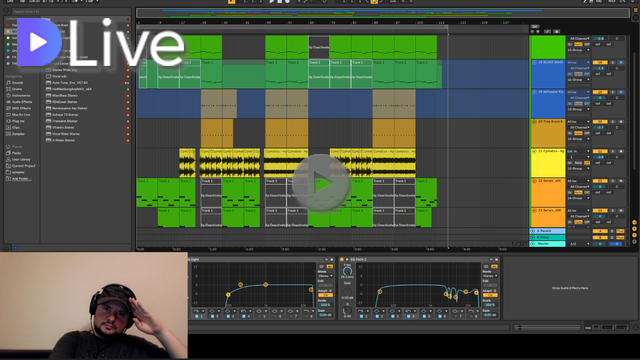The width and height of the screenshot is (640, 360).
Task: Open track 21 Ext. In input dropdown
Action: click(578, 151)
